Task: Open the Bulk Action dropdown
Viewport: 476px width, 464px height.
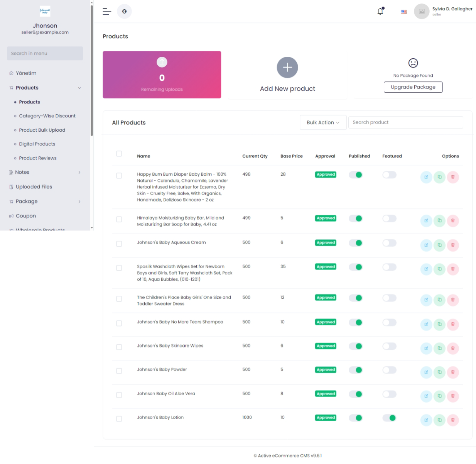Action: tap(323, 122)
